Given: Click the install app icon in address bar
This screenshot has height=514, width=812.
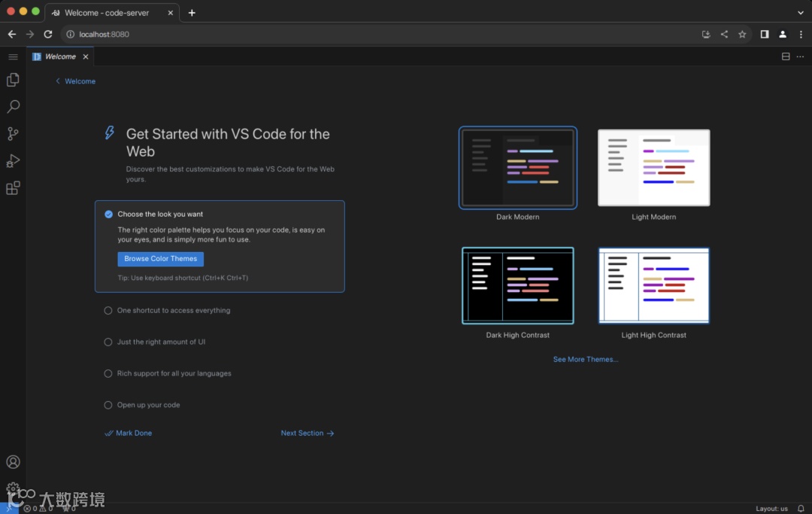Looking at the screenshot, I should coord(706,34).
